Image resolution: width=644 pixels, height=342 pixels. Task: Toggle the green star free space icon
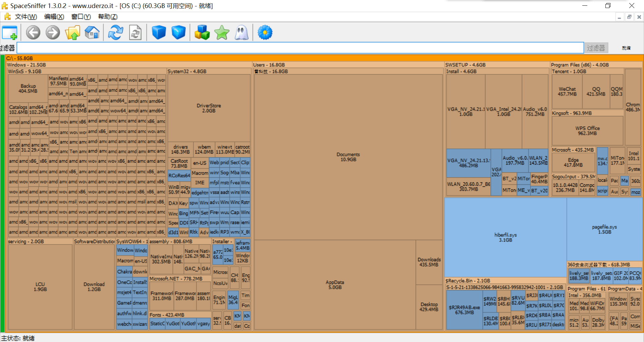[222, 33]
